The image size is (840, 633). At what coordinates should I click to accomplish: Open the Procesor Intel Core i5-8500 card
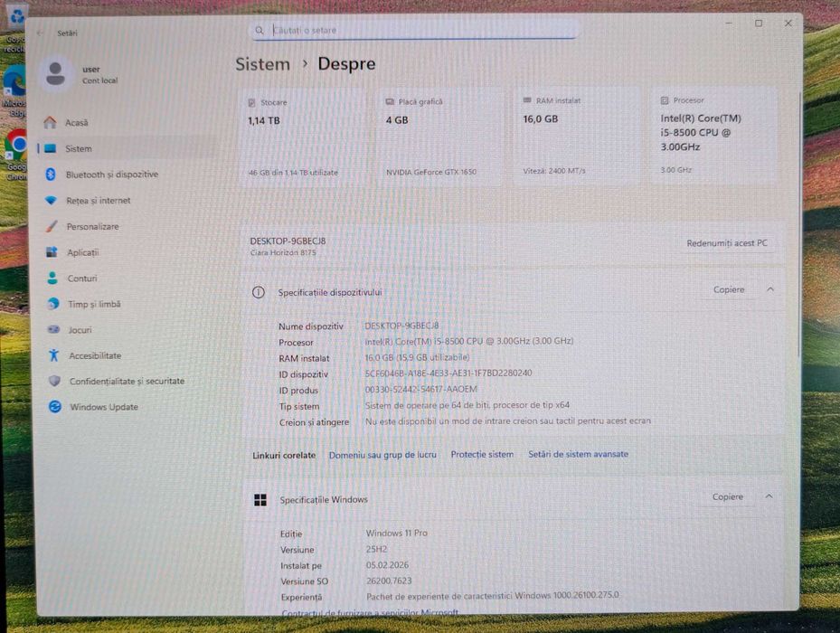[714, 135]
